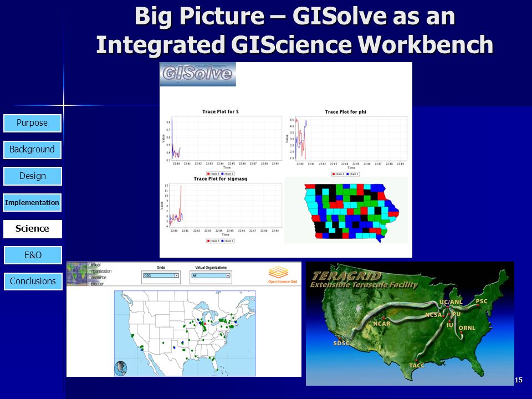
Task: Click the NCSA site label
Action: [433, 315]
